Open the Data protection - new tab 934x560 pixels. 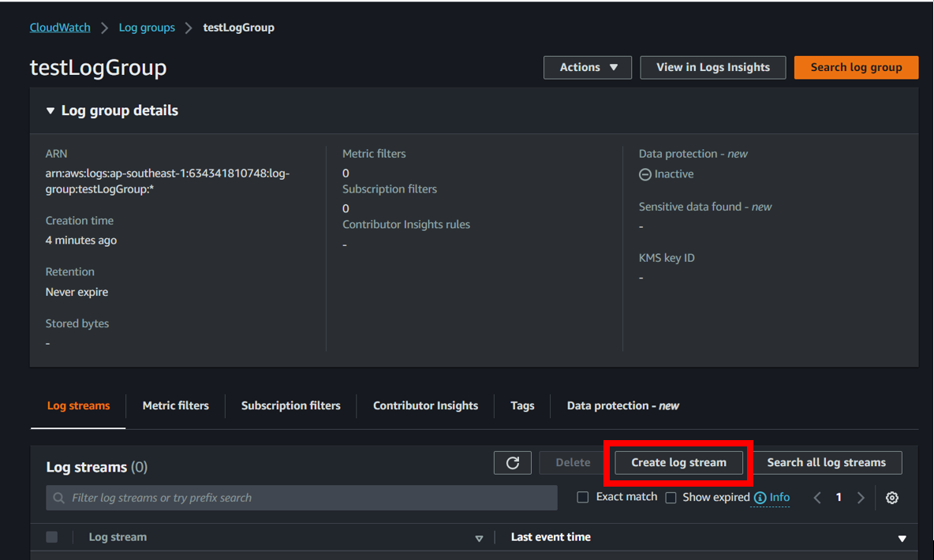point(623,405)
